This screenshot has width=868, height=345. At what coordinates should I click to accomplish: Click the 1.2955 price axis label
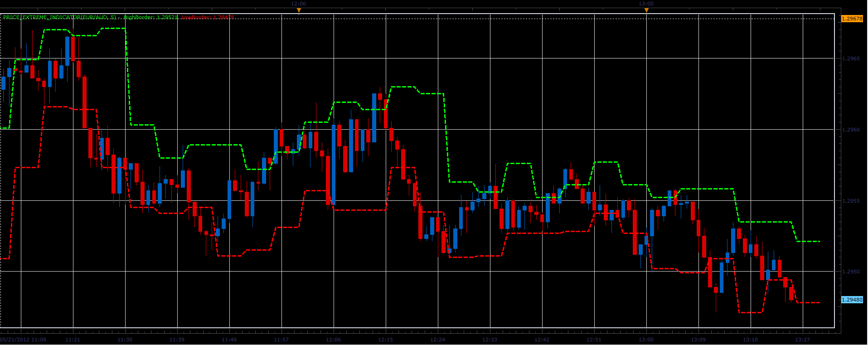tap(851, 201)
